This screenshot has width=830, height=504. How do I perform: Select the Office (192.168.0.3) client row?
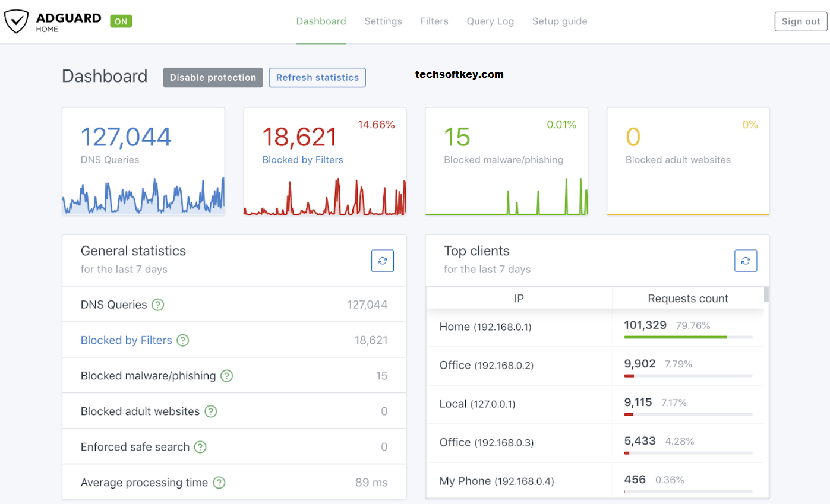tap(595, 443)
